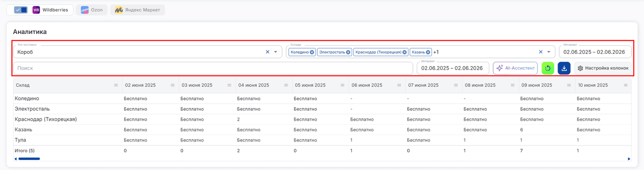Image resolution: width=644 pixels, height=170 pixels.
Task: Clear all selected warehouses with the x
Action: pyautogui.click(x=540, y=52)
